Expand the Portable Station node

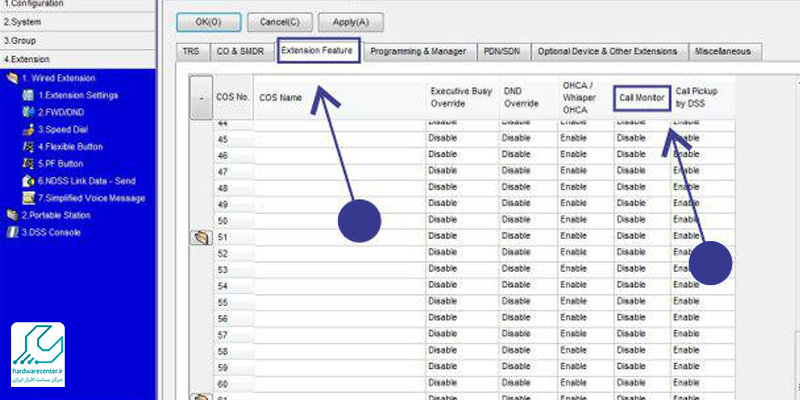[x=12, y=215]
